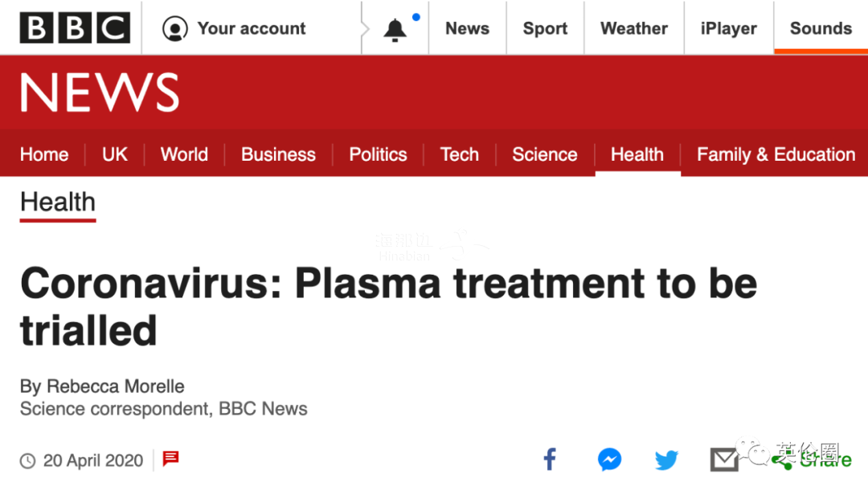This screenshot has width=868, height=491.
Task: Select Sport in top navigation
Action: coord(545,28)
